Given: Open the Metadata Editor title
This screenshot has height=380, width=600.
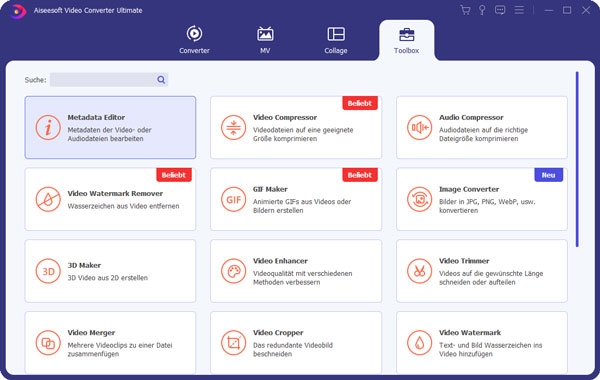Looking at the screenshot, I should (96, 117).
